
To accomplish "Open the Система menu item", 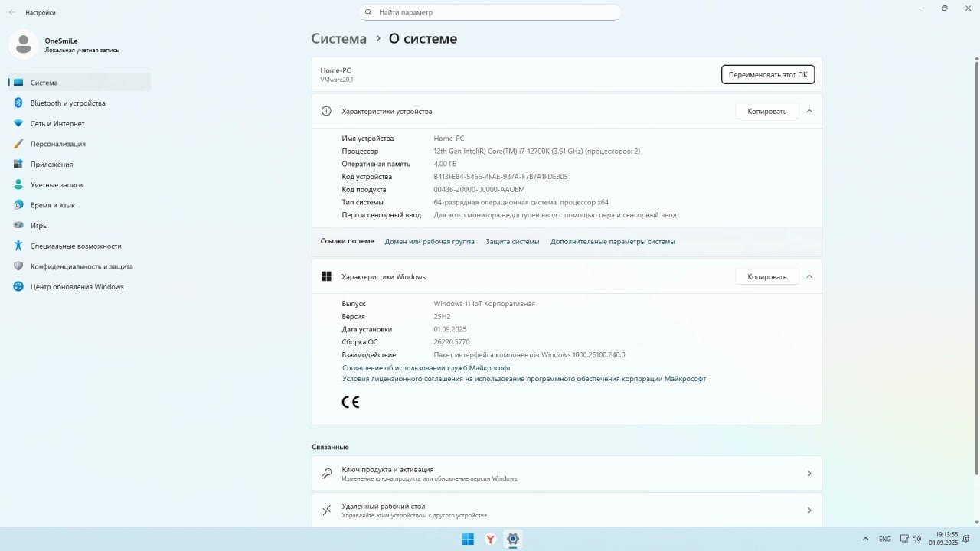I will point(80,83).
